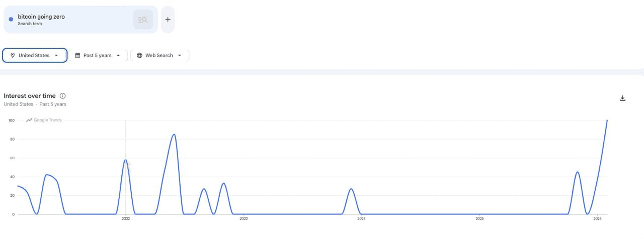
Task: Open the Web Search type dropdown
Action: pos(179,56)
